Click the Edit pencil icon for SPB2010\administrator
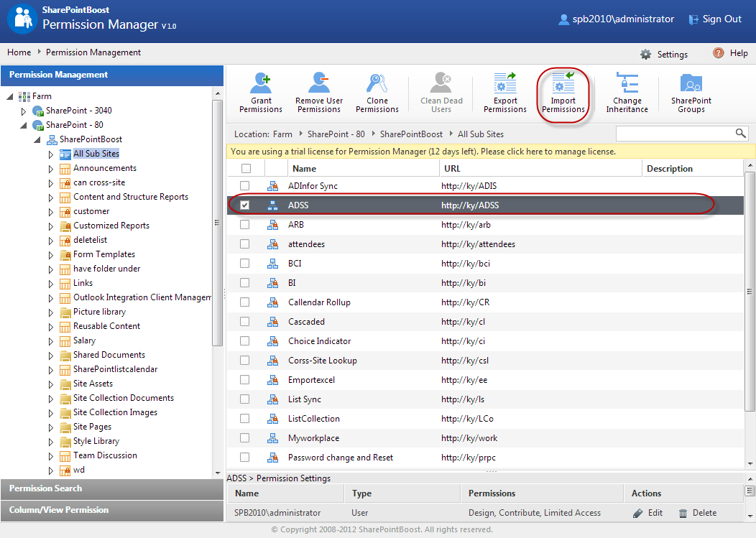Viewport: 756px width, 538px height. pos(638,513)
